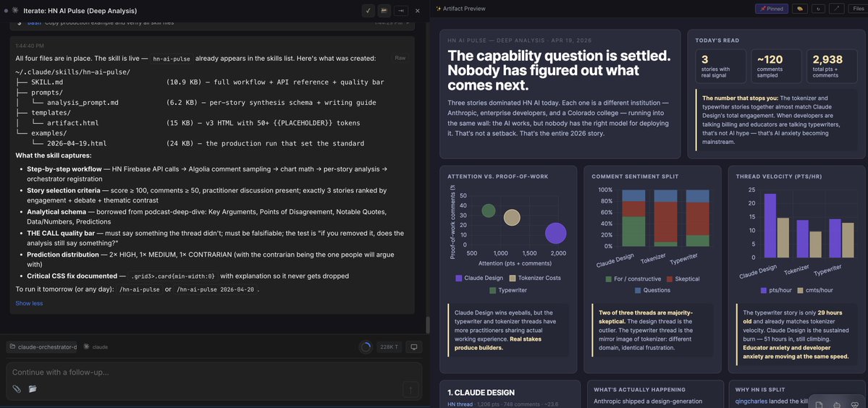Click the 2,938 total pts + comments stat
Image resolution: width=868 pixels, height=408 pixels.
pyautogui.click(x=831, y=66)
